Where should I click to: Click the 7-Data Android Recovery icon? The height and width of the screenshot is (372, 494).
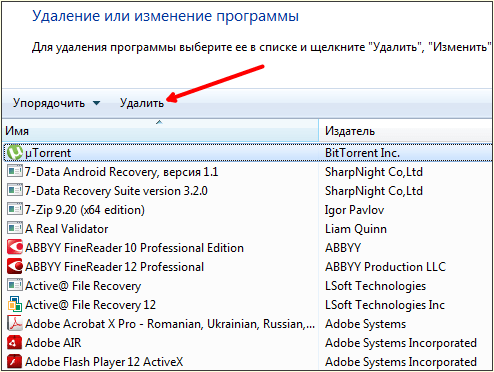click(x=15, y=172)
